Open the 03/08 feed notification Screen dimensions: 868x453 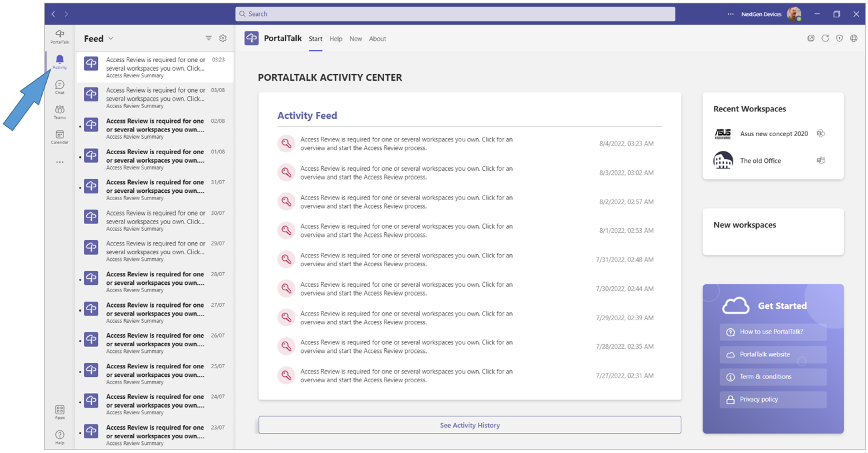(x=155, y=98)
